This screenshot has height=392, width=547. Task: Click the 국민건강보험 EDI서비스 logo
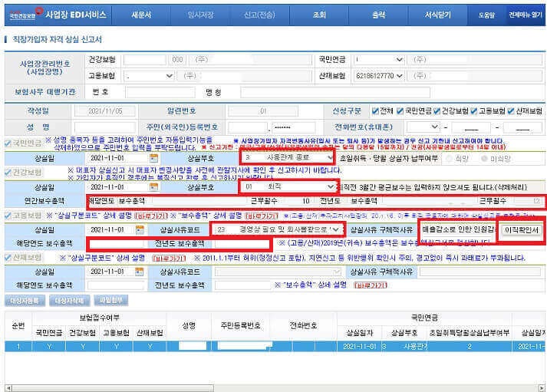[x=58, y=15]
